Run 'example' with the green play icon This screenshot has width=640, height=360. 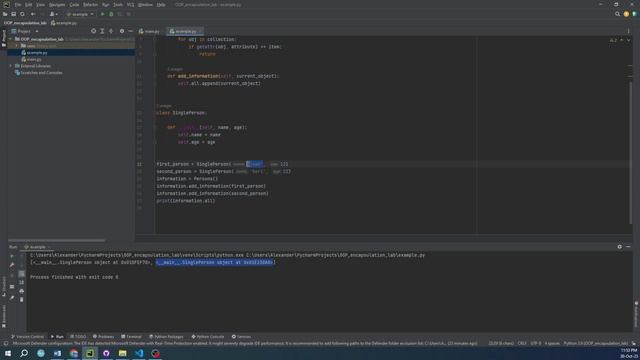point(102,14)
